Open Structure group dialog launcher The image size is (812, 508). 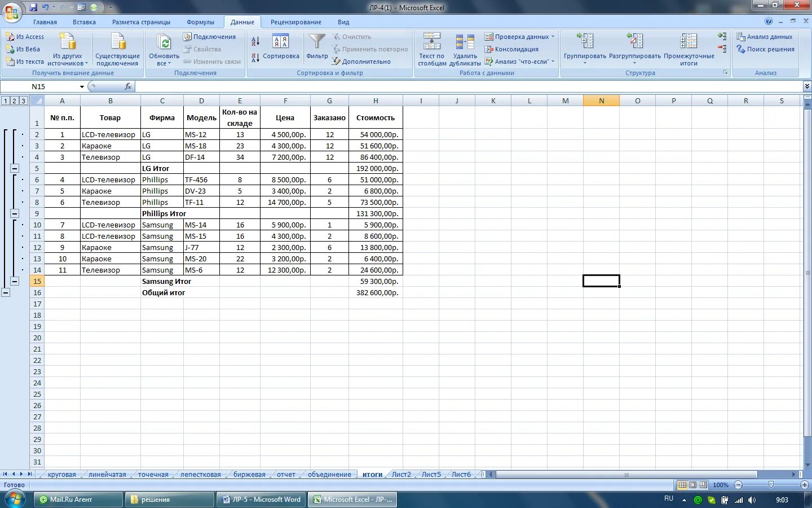pyautogui.click(x=725, y=73)
